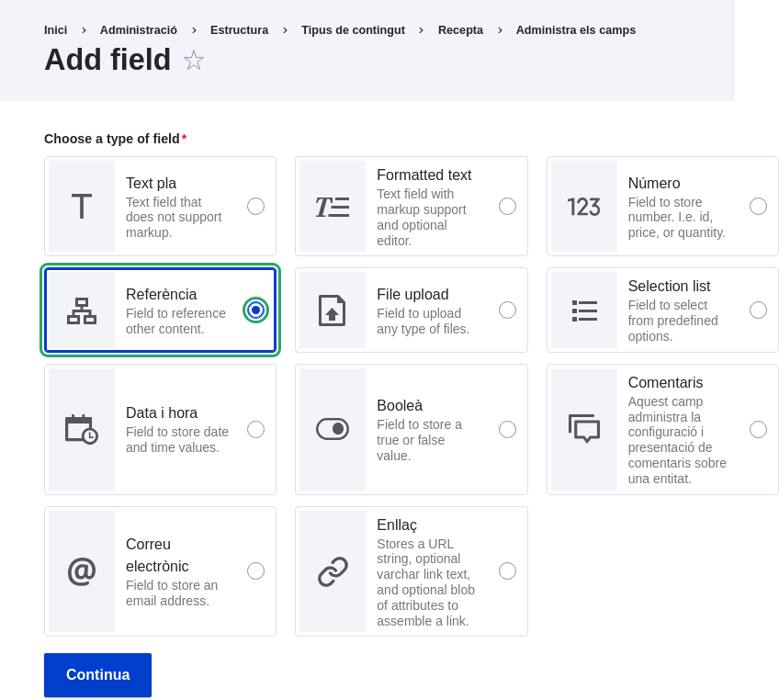Select the Enllaç field radio button

(x=507, y=570)
